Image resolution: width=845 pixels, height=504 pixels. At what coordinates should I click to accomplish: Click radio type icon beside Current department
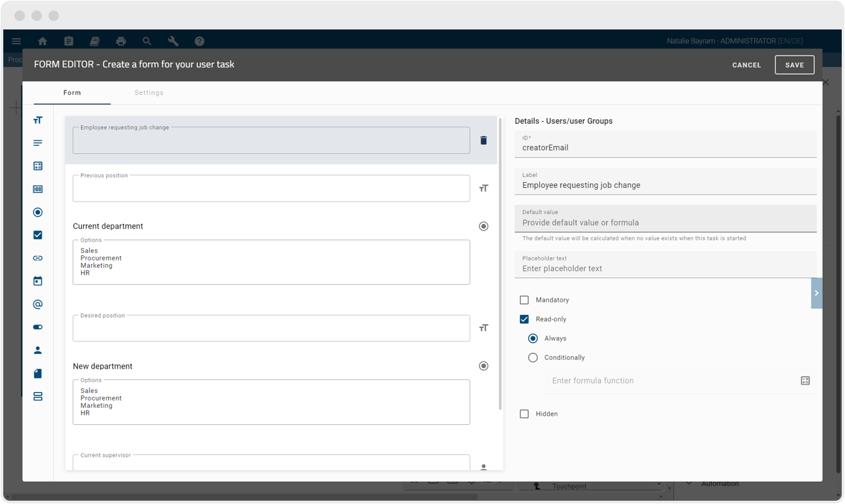coord(483,226)
